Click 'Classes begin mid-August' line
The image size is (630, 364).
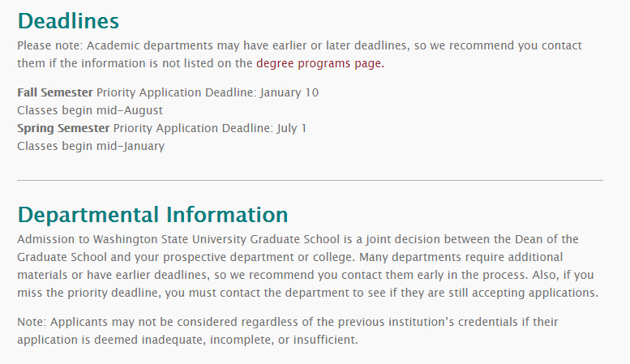[90, 110]
